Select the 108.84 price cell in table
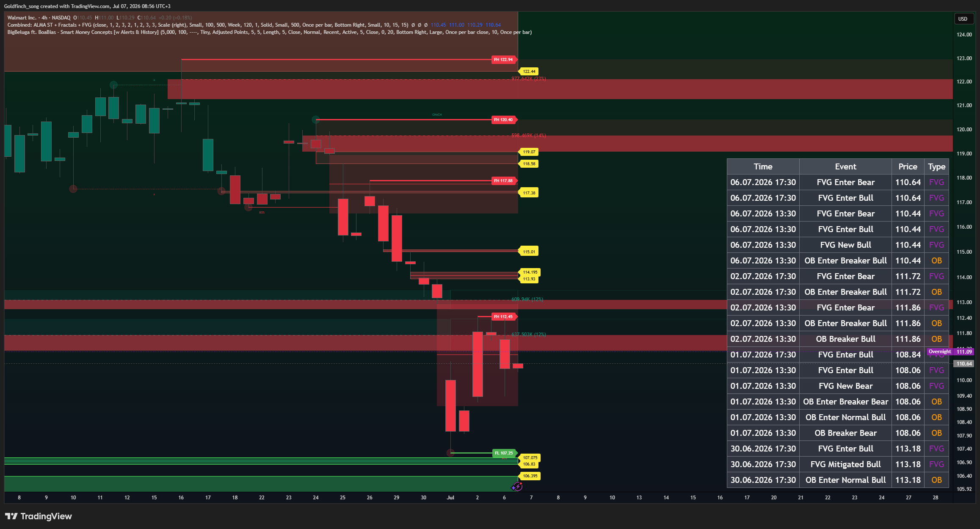Image resolution: width=980 pixels, height=529 pixels. 908,355
